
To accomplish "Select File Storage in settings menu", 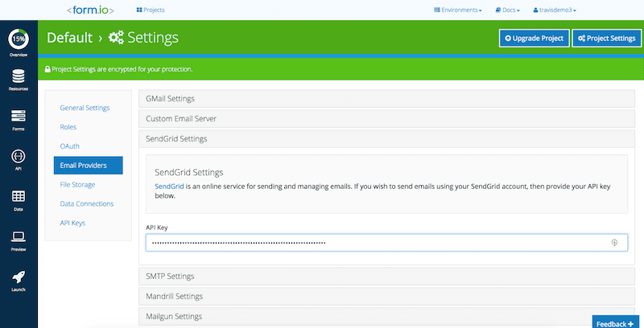I will (x=77, y=185).
